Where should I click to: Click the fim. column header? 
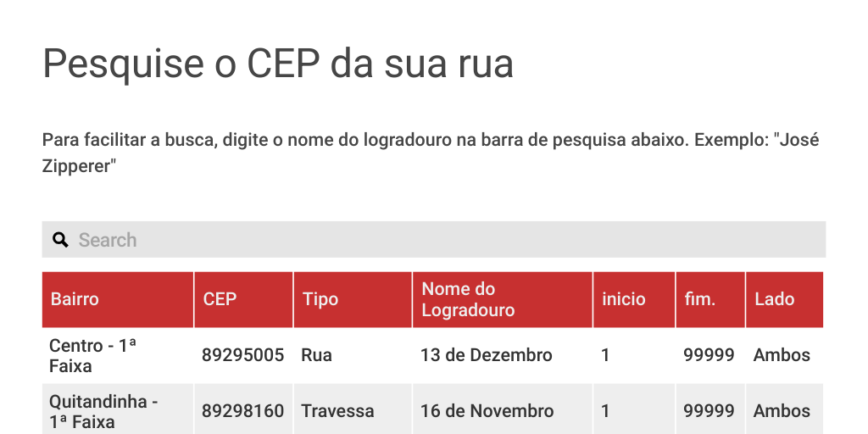coord(700,299)
